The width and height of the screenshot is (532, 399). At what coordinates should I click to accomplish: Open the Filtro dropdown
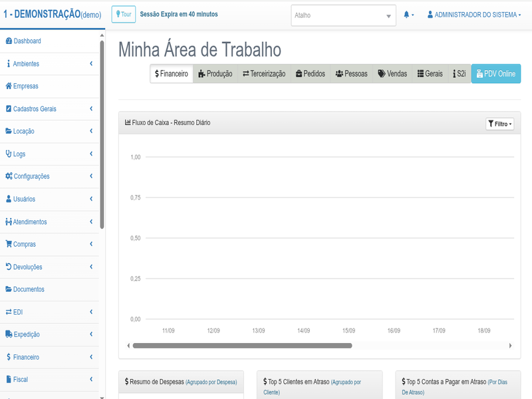click(500, 124)
